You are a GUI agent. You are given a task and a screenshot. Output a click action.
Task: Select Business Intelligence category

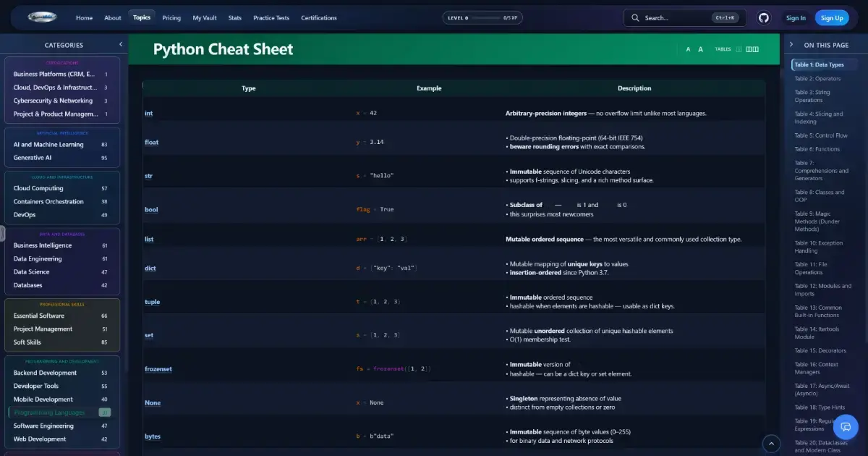[62, 245]
